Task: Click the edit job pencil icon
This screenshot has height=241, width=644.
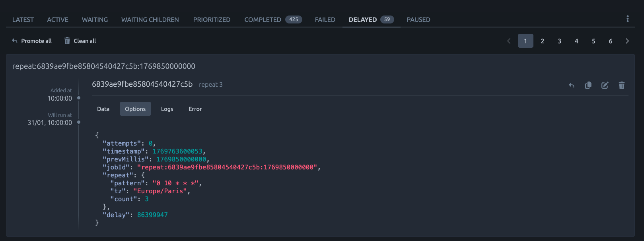Action: coord(605,85)
